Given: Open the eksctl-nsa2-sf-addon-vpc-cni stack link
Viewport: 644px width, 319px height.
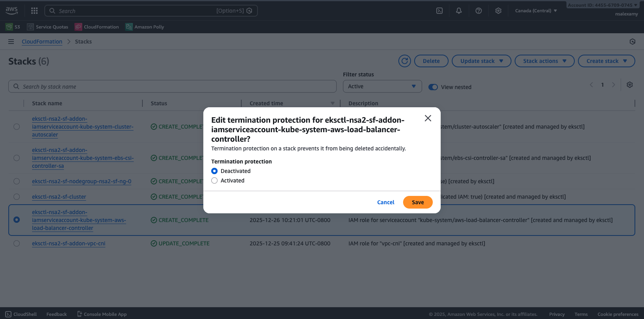Looking at the screenshot, I should pyautogui.click(x=68, y=243).
